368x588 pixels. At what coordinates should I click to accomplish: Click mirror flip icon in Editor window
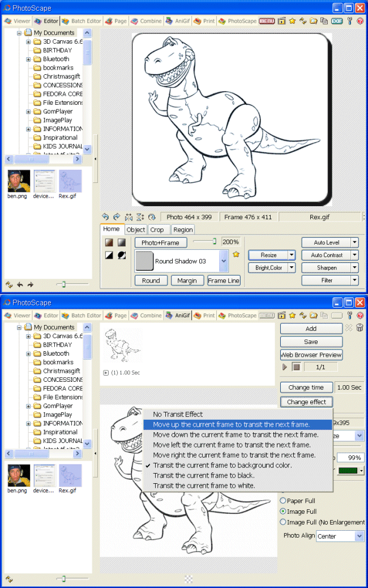[x=129, y=217]
